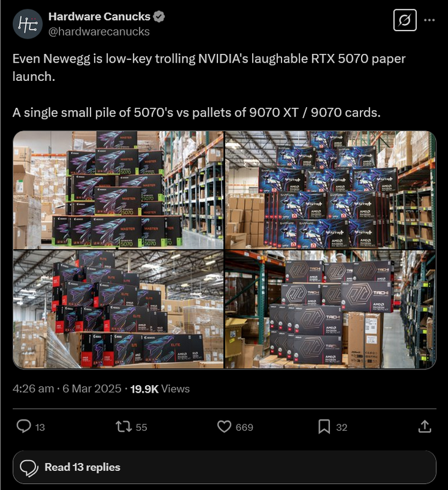Like the tweet with heart icon
This screenshot has width=448, height=490.
pos(224,426)
